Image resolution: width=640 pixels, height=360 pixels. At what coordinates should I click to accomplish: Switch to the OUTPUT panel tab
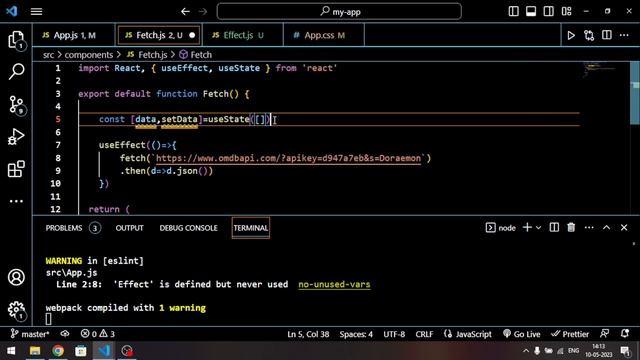pos(129,228)
